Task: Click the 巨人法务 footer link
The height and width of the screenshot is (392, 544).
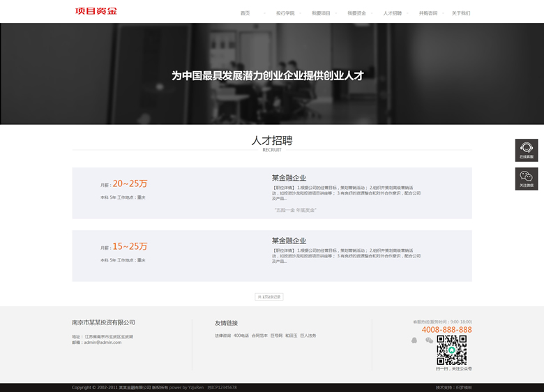Action: 308,336
